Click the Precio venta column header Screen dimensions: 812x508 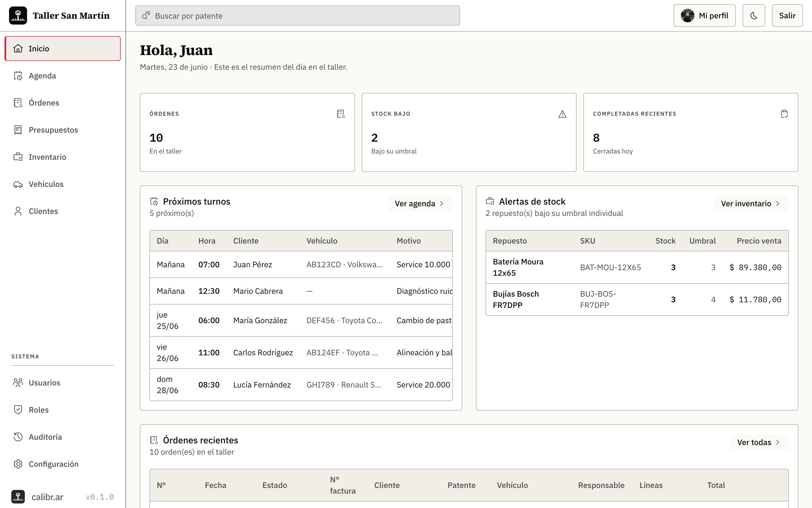coord(759,241)
